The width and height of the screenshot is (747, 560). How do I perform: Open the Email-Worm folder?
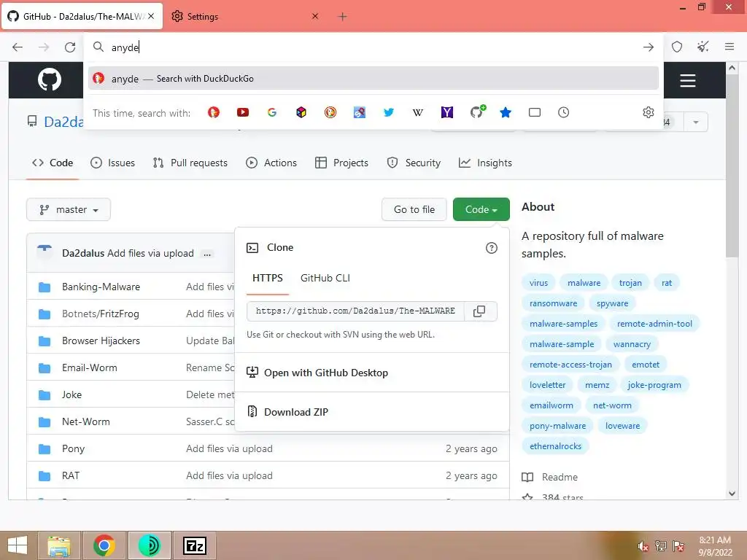coord(90,367)
